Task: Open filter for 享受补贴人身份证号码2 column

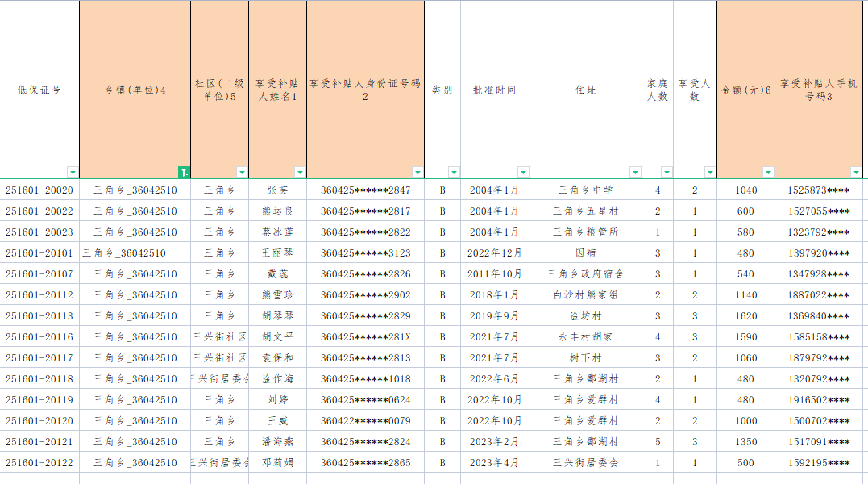Action: 417,172
